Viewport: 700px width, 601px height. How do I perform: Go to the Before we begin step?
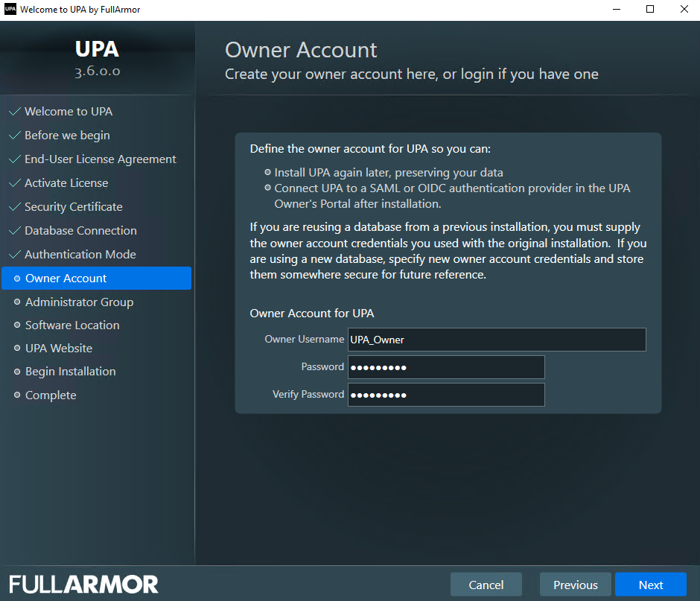click(x=67, y=136)
